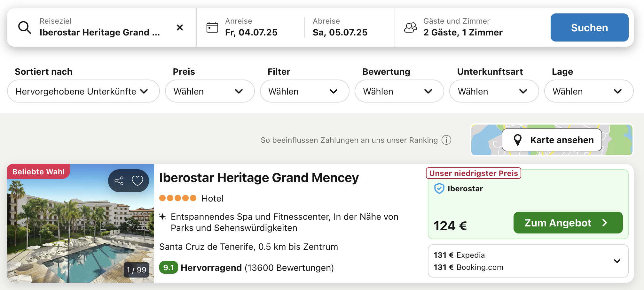
Task: Open the Lage dropdown
Action: (x=589, y=91)
